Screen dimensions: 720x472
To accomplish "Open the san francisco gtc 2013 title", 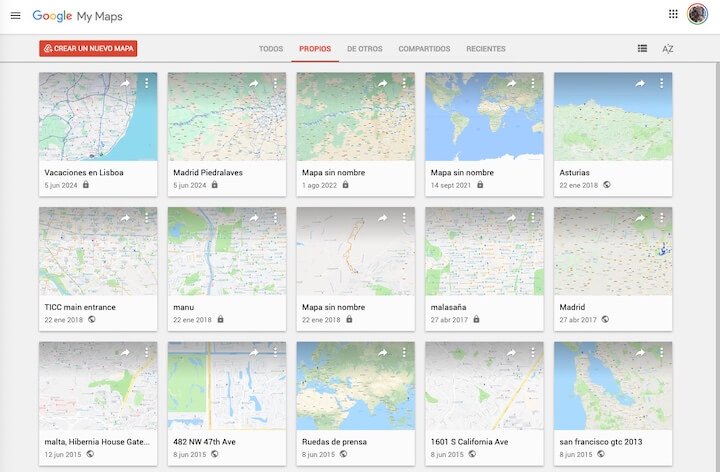I will pyautogui.click(x=601, y=442).
